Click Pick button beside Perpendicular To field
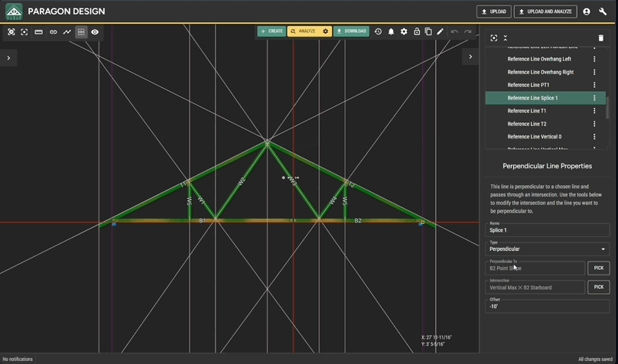618x364 pixels. 598,268
